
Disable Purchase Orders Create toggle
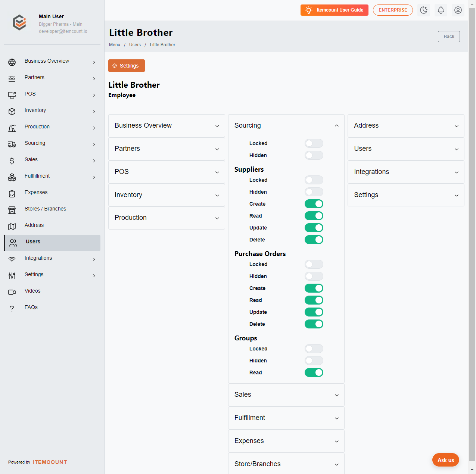[314, 288]
